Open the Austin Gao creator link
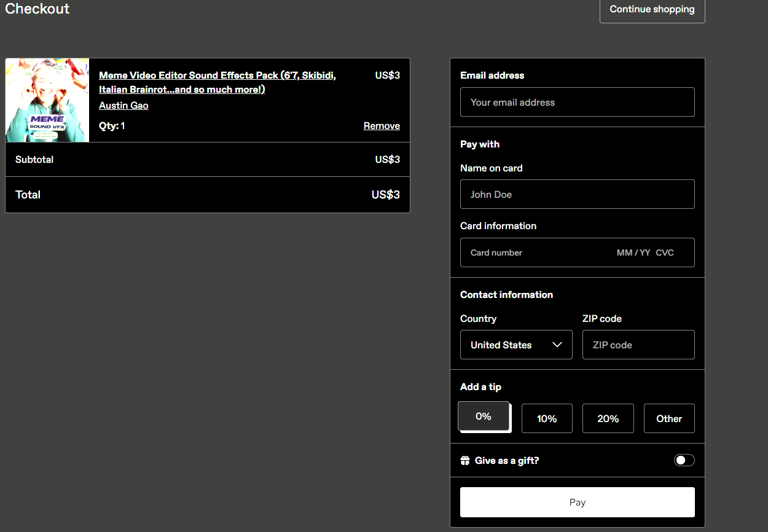 123,106
